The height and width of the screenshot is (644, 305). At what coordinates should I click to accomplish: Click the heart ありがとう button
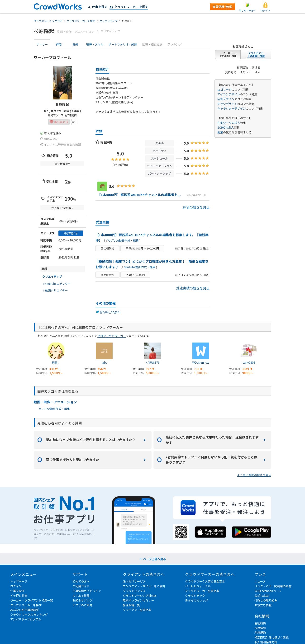coord(59,122)
